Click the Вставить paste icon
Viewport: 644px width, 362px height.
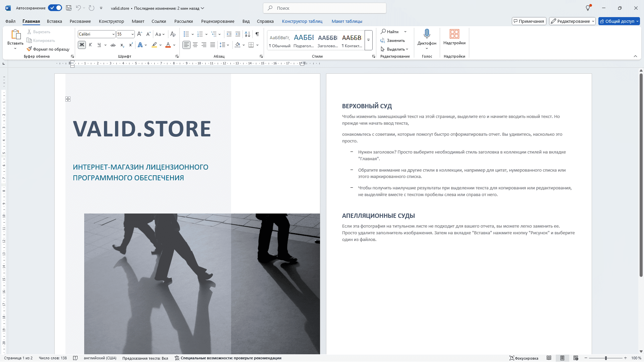tap(15, 35)
